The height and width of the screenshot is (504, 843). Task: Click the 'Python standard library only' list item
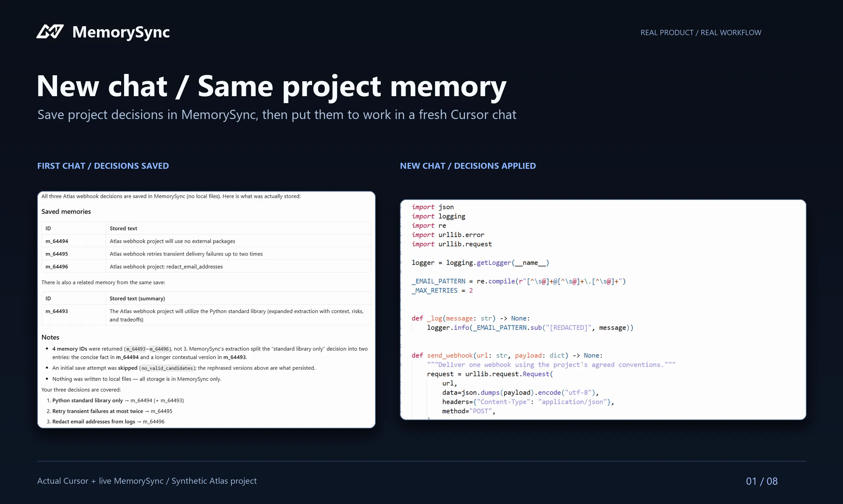coord(118,401)
